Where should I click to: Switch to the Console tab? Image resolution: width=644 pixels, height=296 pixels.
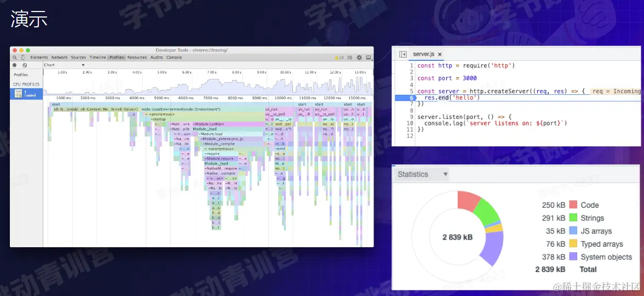point(174,58)
